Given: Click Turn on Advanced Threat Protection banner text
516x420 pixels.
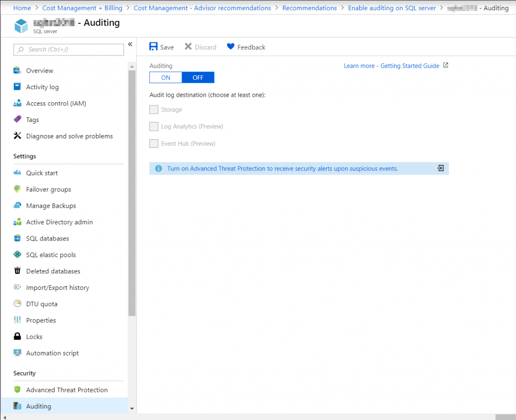Looking at the screenshot, I should 282,168.
